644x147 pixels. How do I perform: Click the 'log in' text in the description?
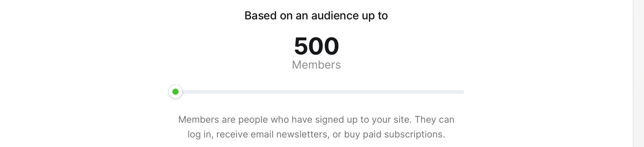pos(199,134)
